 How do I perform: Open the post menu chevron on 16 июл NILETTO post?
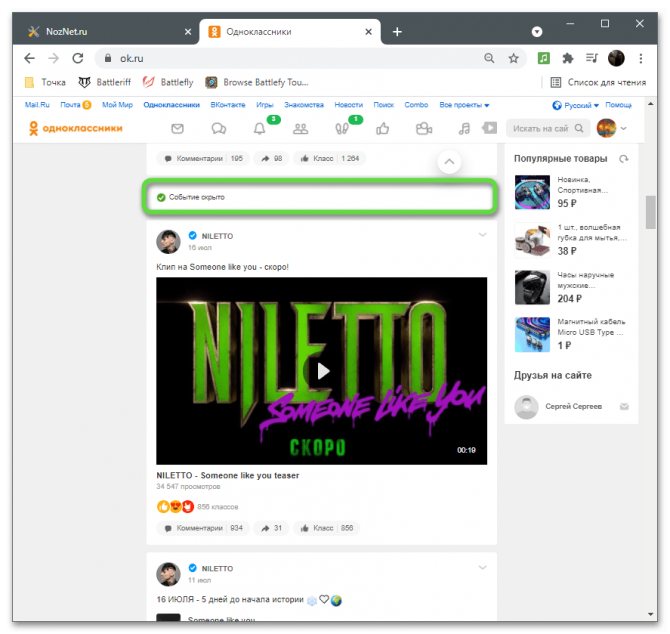pyautogui.click(x=482, y=235)
